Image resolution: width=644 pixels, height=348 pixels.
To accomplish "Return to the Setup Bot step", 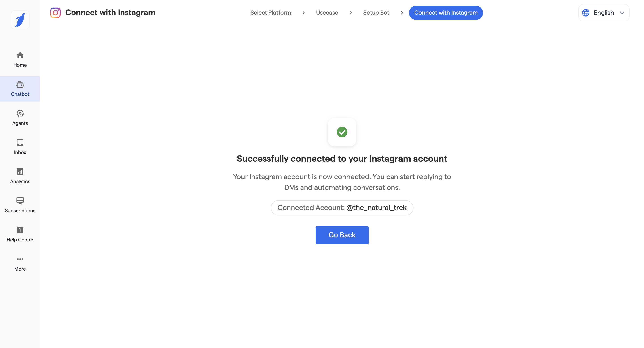I will tap(376, 13).
